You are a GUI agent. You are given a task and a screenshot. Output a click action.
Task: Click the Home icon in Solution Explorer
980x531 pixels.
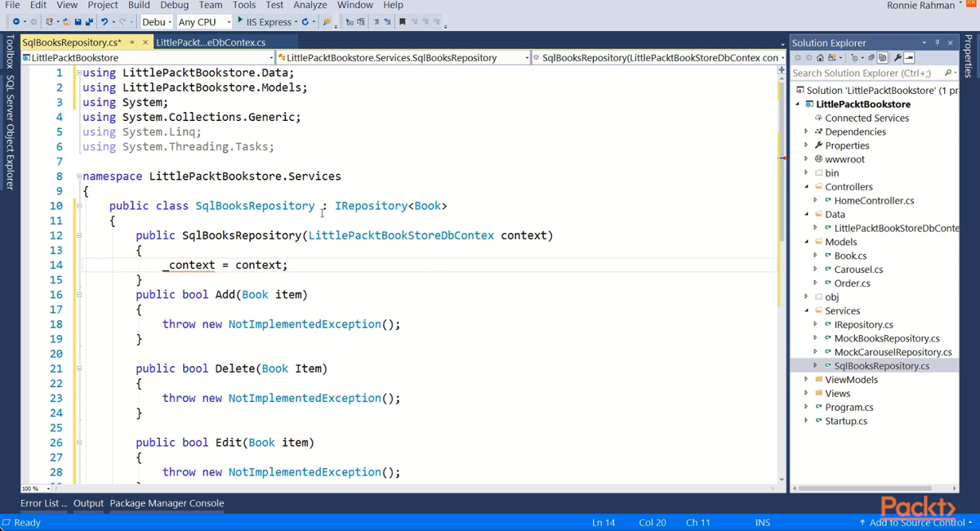(x=820, y=58)
